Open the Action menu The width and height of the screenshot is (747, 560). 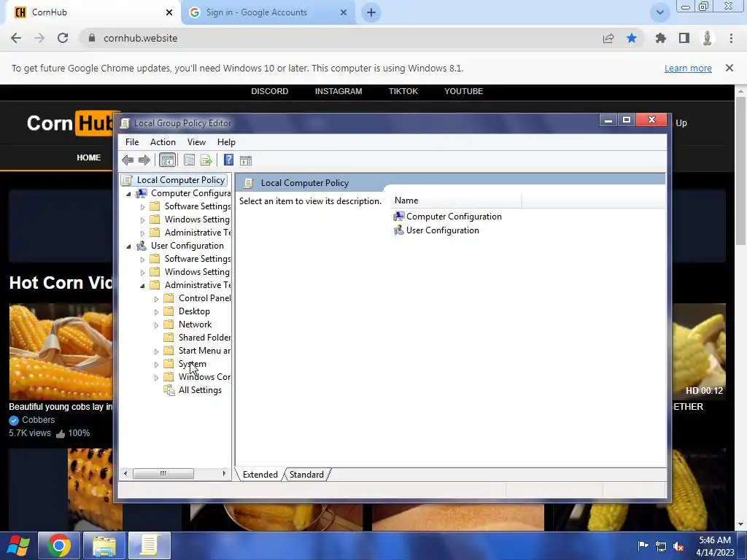coord(163,142)
